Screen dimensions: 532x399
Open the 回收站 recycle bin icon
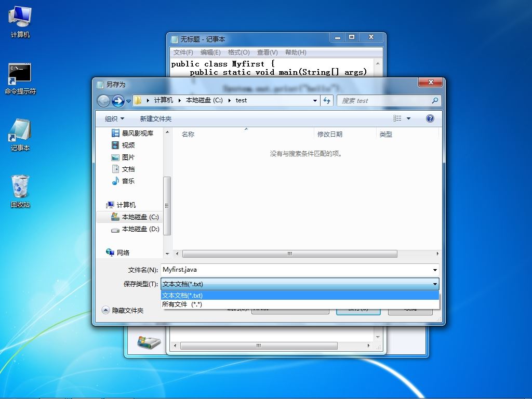coord(20,191)
